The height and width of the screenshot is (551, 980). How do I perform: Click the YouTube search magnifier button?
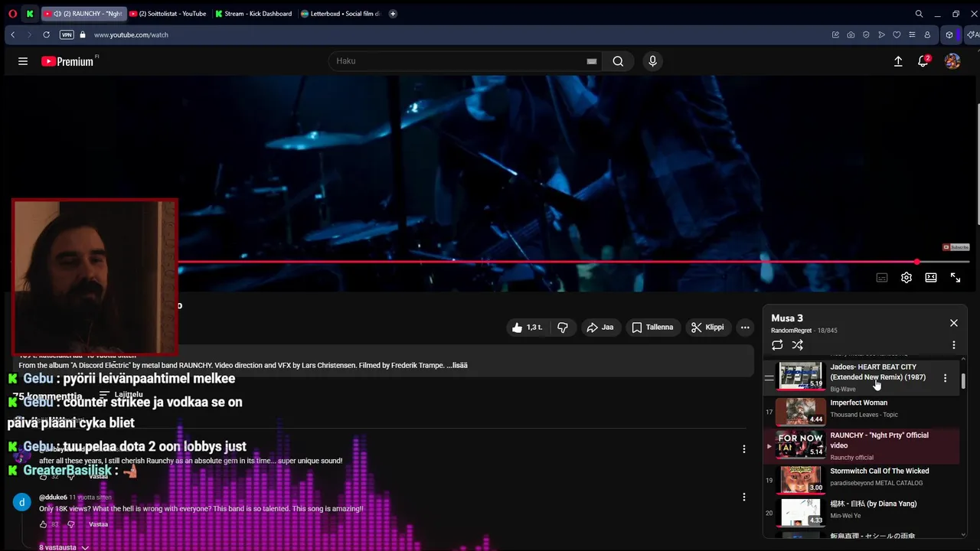coord(618,61)
